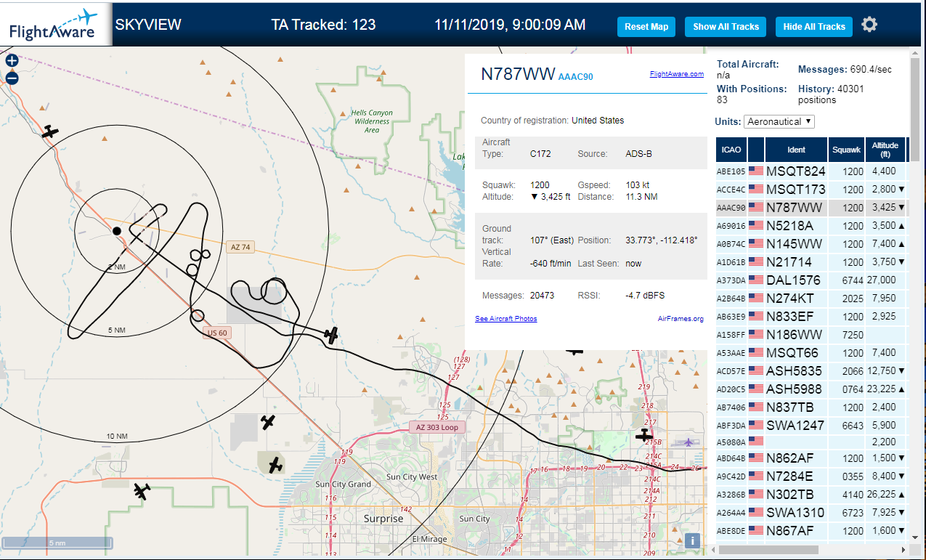
Task: Sort table by Squawk column header
Action: (847, 150)
